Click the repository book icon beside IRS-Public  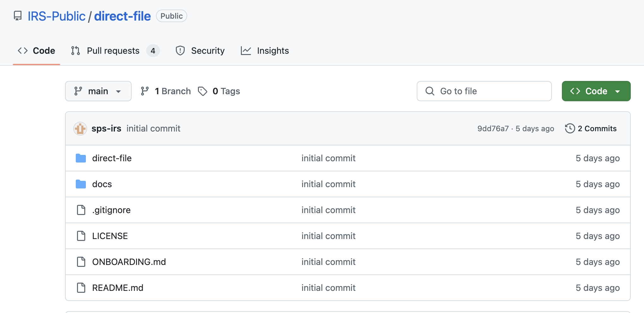point(18,16)
